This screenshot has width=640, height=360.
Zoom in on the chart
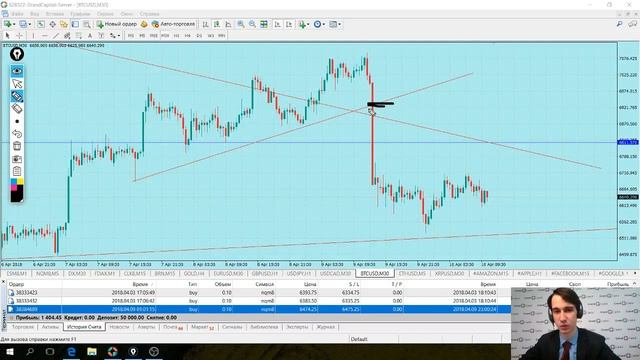(241, 24)
